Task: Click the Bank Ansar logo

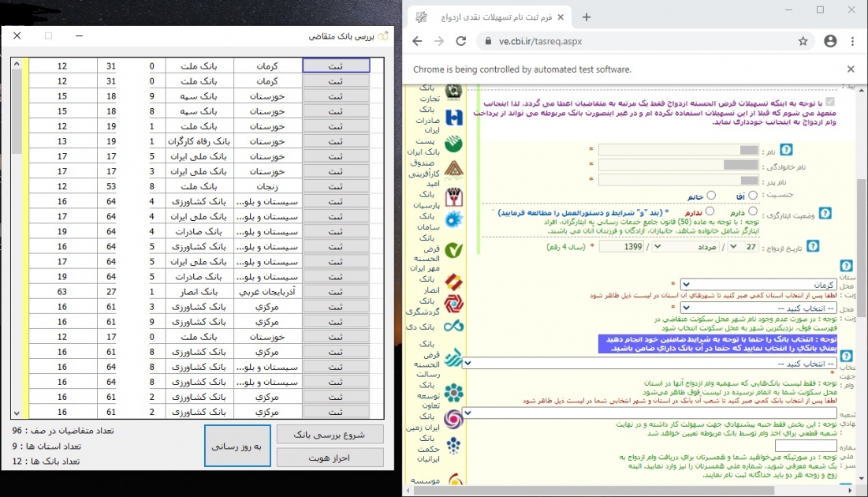Action: coord(453,282)
